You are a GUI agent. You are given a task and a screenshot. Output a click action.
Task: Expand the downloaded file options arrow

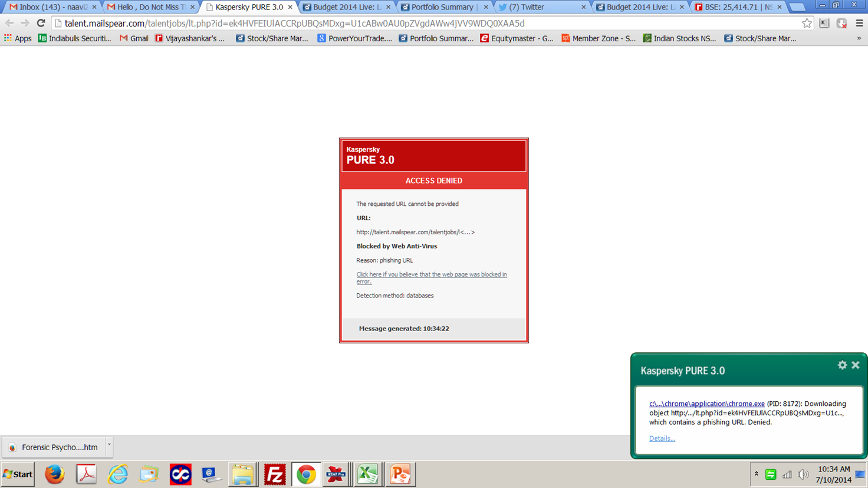tap(109, 447)
